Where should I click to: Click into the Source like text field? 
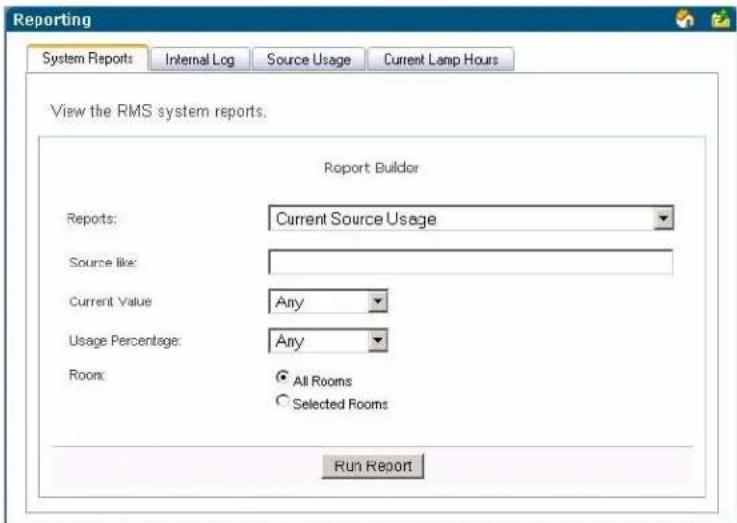coord(470,262)
